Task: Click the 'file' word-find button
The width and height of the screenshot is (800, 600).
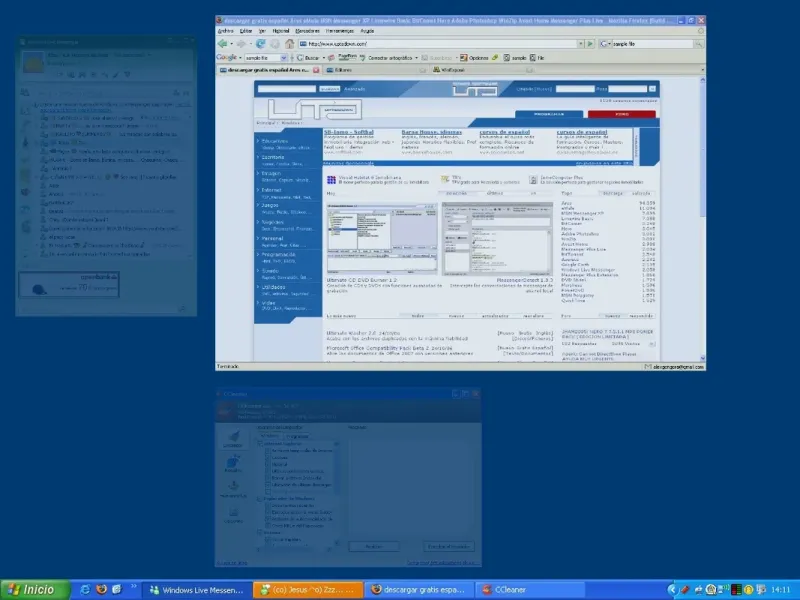Action: (x=537, y=58)
